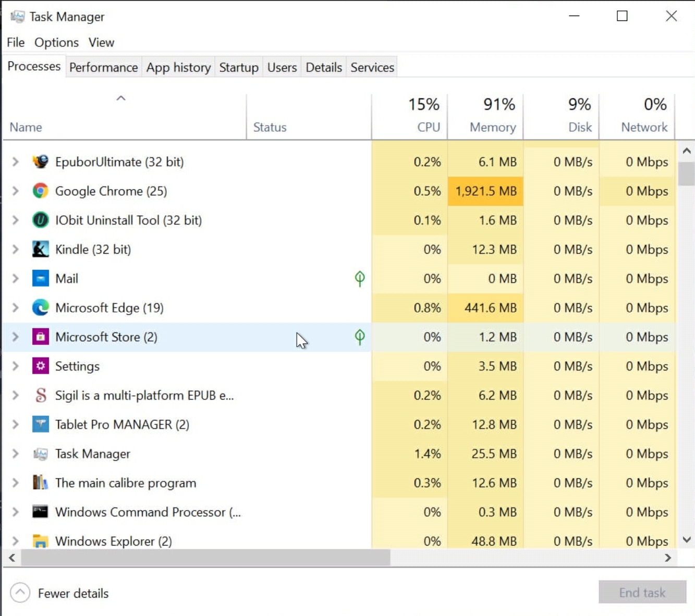Switch to the Services tab
This screenshot has width=695, height=616.
[372, 67]
